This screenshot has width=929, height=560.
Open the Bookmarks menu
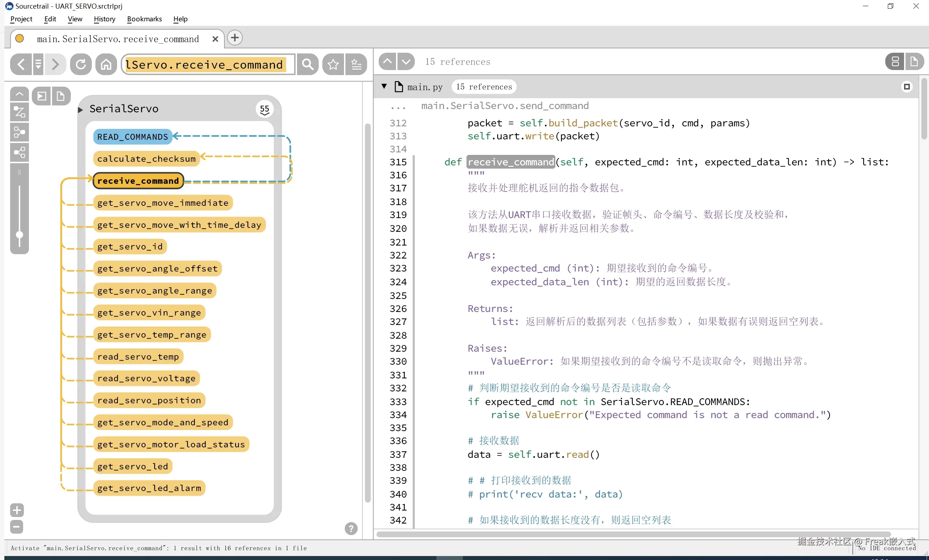pos(144,19)
